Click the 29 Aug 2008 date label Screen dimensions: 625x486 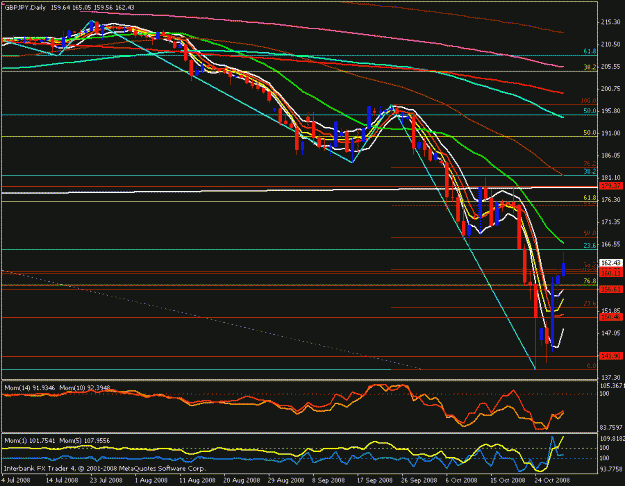click(x=286, y=480)
